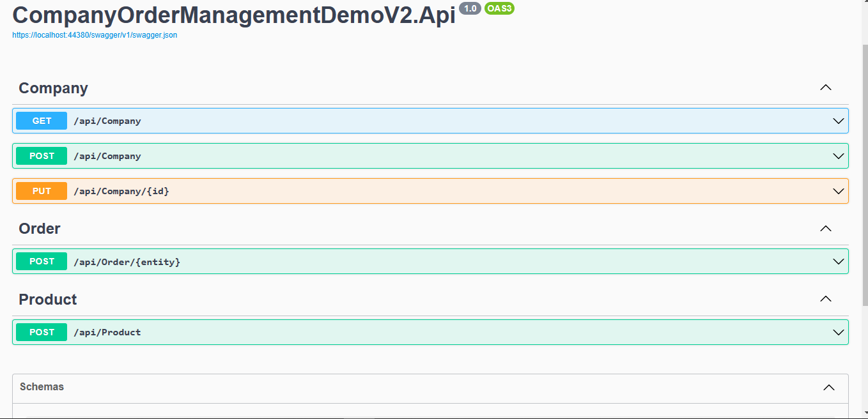Expand POST /api/Order/{entity} arrow icon
Screen dimensions: 868x419
point(839,261)
